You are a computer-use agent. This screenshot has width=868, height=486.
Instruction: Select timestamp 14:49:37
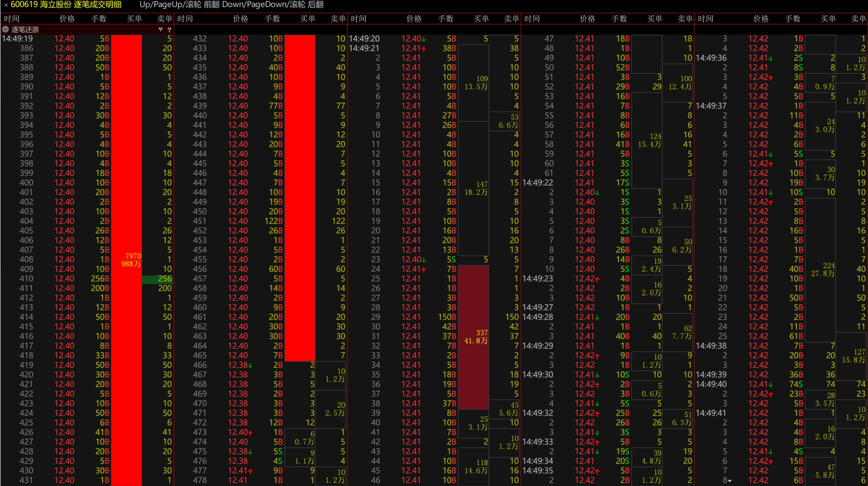click(711, 106)
